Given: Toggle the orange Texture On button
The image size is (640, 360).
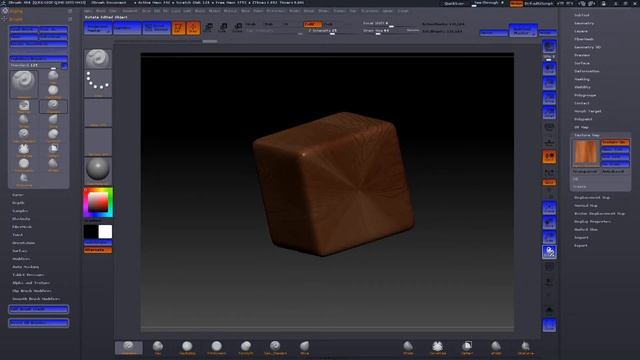Looking at the screenshot, I should 615,142.
